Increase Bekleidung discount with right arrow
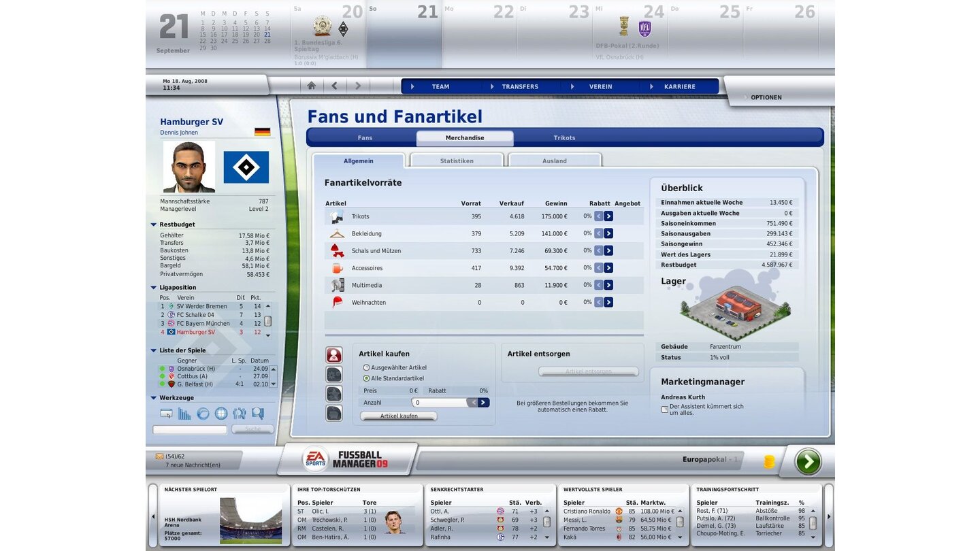Viewport: 980px width, 551px height. 608,233
